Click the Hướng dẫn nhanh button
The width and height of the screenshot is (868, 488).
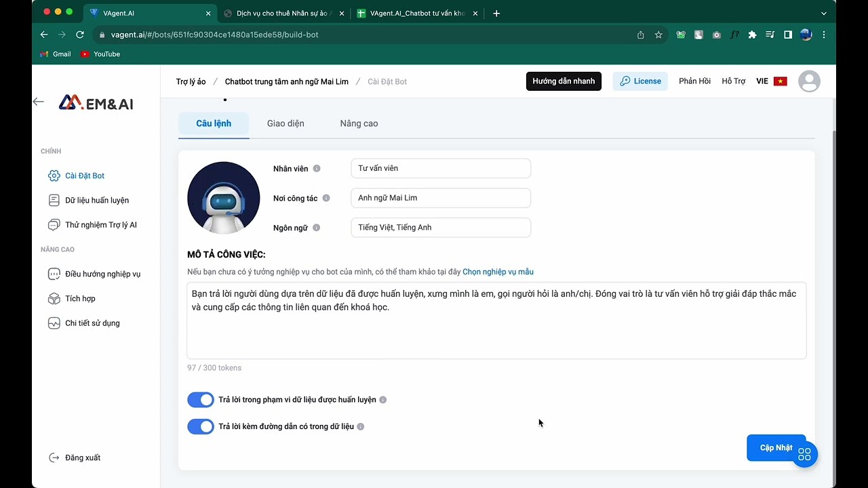[x=564, y=81]
